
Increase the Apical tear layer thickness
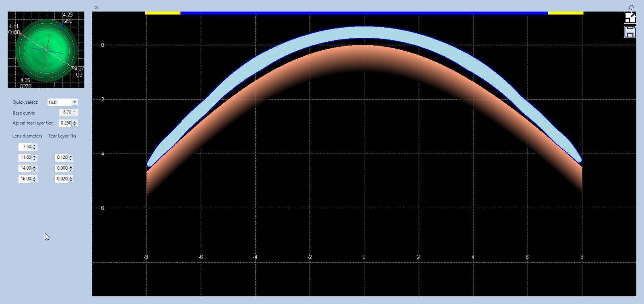coord(74,121)
